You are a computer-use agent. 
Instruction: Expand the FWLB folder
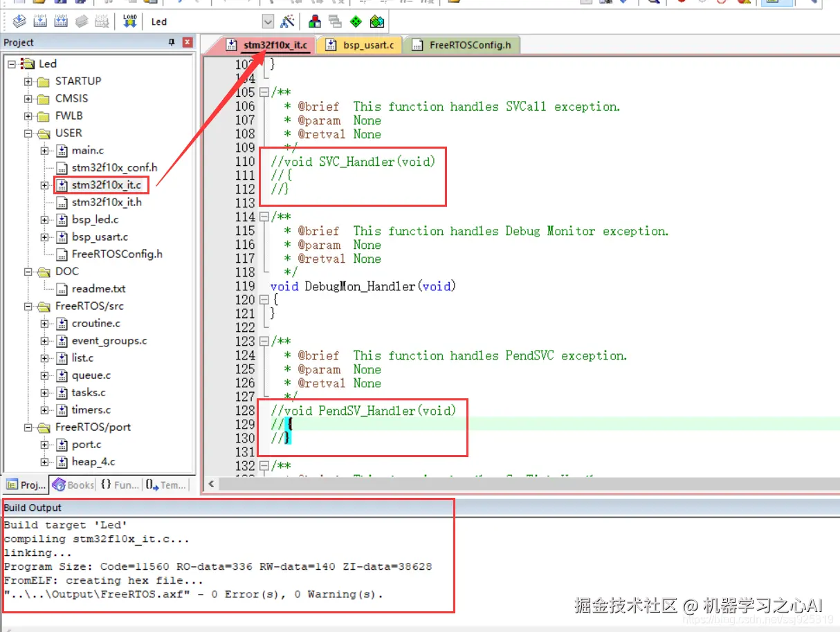(28, 115)
